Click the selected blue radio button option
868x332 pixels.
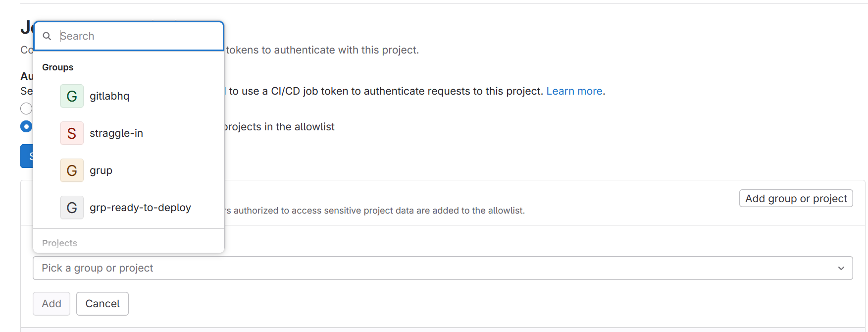tap(26, 126)
